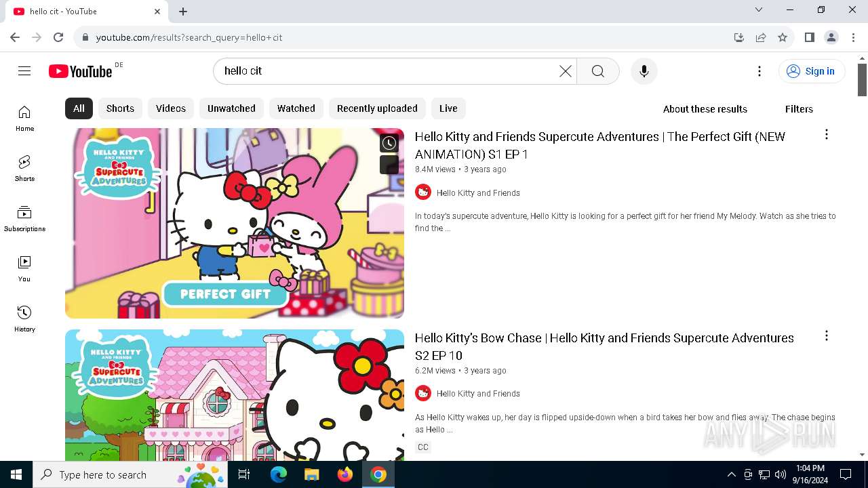Launch Firefox from taskbar
Viewport: 868px width, 488px height.
pyautogui.click(x=345, y=474)
